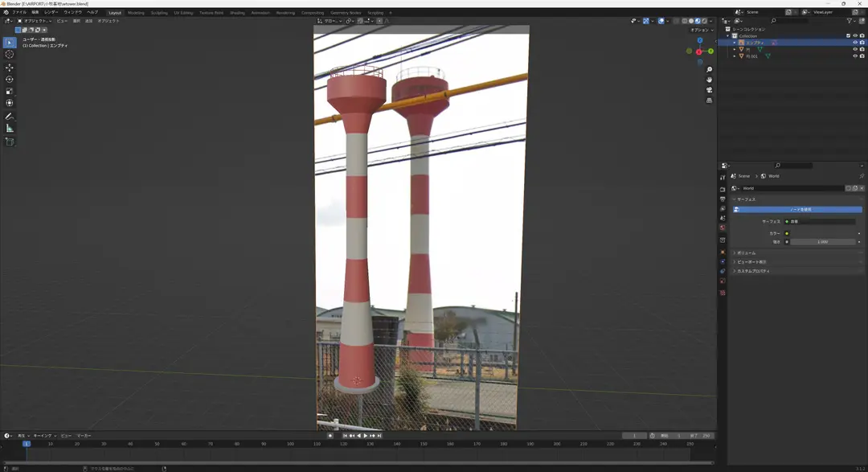Hide 円.001 object via eye icon
868x472 pixels.
pyautogui.click(x=855, y=56)
